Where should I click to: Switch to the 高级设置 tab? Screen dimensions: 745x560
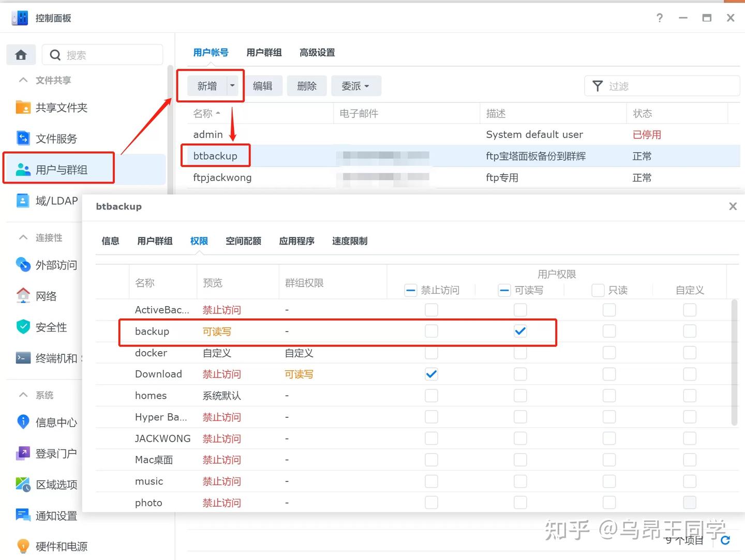pyautogui.click(x=317, y=53)
